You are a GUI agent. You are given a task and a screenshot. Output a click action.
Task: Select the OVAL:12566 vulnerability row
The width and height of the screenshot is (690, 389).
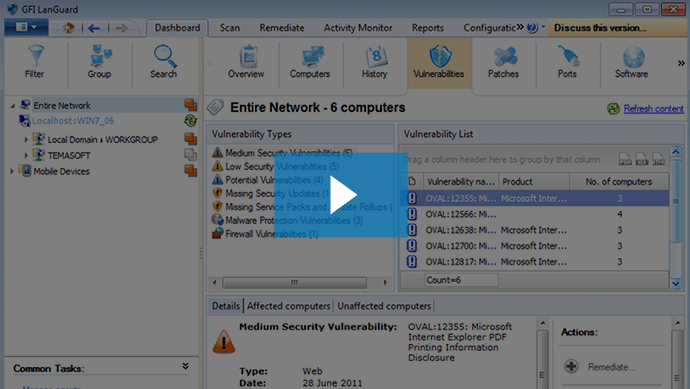coord(535,214)
